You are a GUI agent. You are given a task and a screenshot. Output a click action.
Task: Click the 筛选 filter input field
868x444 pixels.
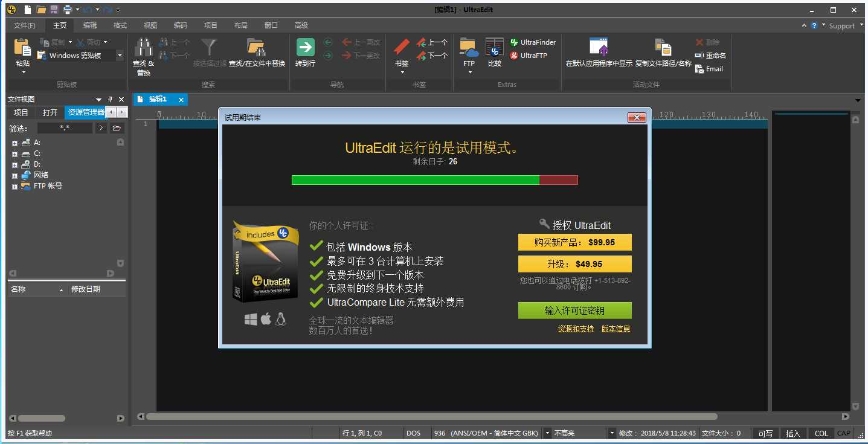[65, 128]
